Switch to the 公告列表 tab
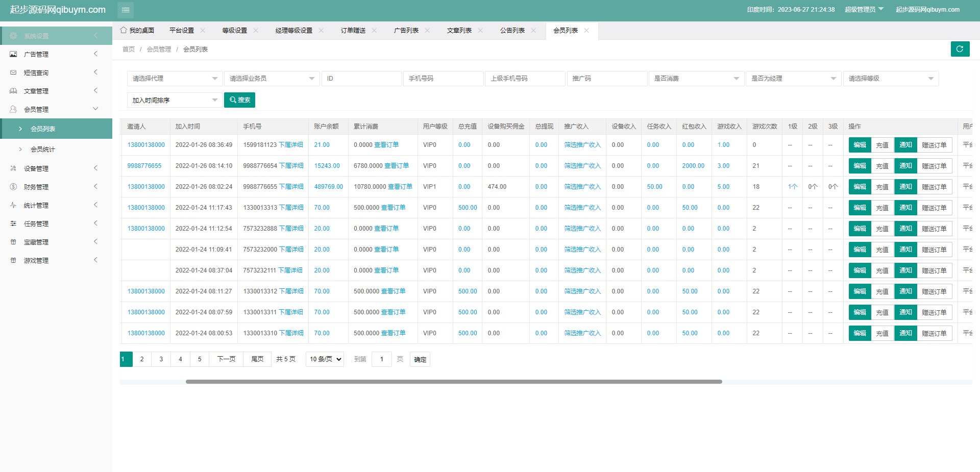Image resolution: width=980 pixels, height=472 pixels. [x=512, y=31]
